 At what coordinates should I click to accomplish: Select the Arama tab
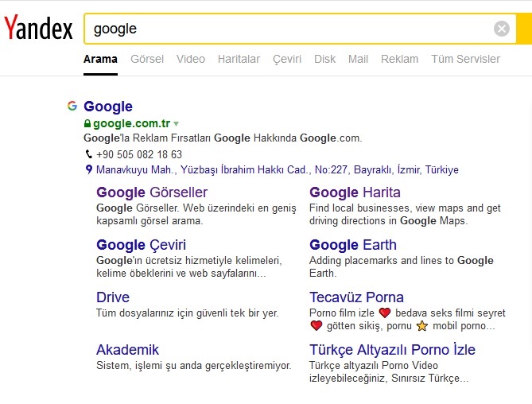point(100,59)
